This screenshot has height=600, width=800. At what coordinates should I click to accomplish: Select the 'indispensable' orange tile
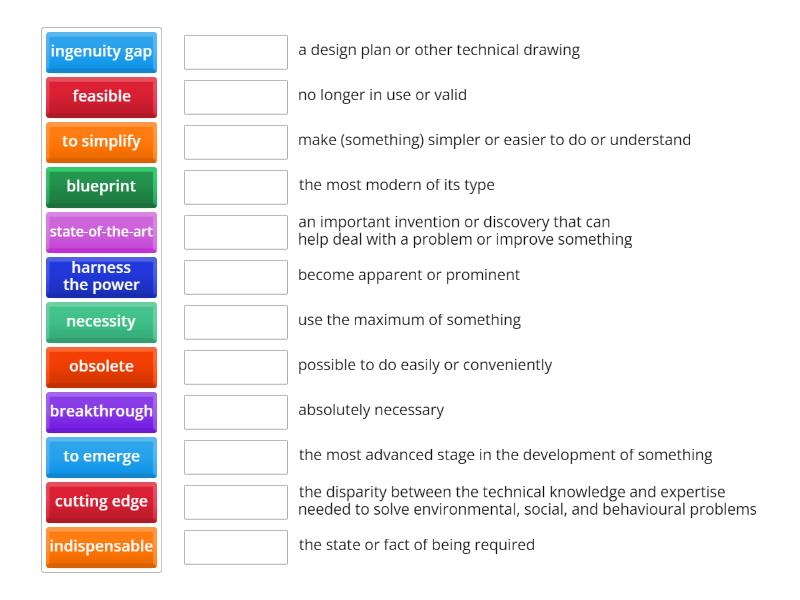point(101,547)
